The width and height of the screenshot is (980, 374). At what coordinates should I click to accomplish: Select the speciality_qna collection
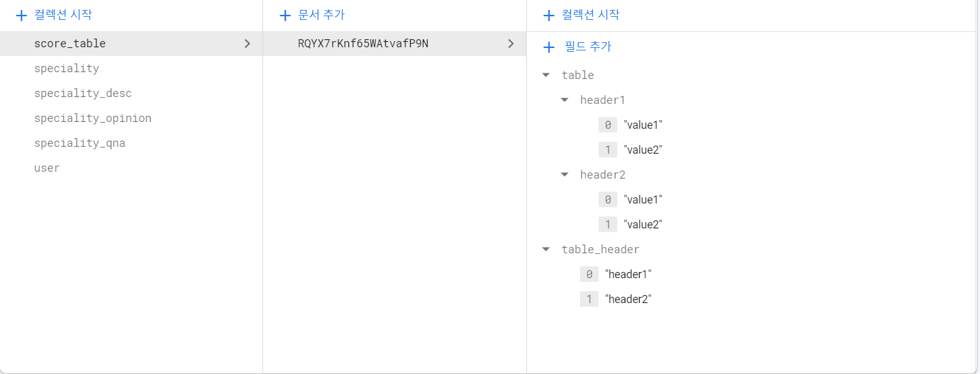pos(80,143)
